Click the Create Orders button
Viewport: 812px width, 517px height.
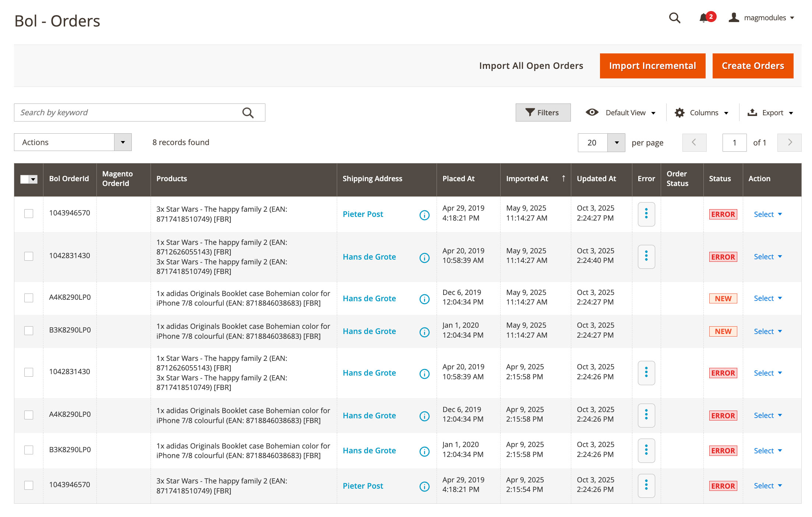pyautogui.click(x=753, y=66)
